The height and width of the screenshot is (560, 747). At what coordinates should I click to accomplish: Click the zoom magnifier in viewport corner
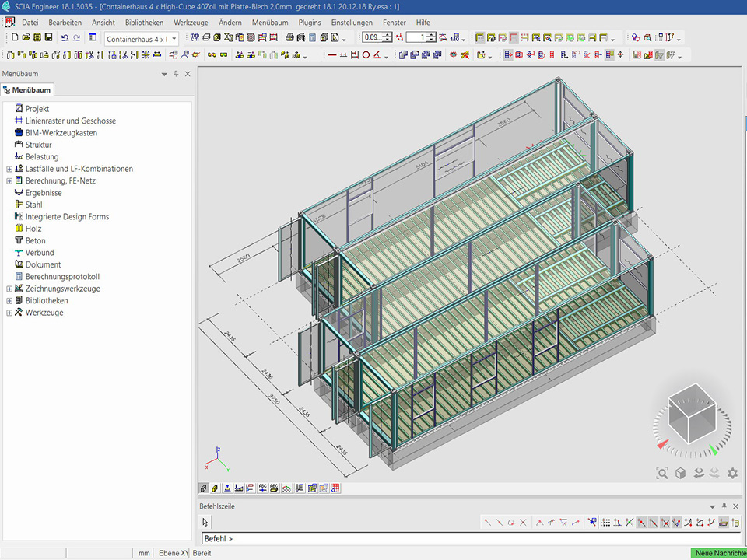pyautogui.click(x=662, y=473)
